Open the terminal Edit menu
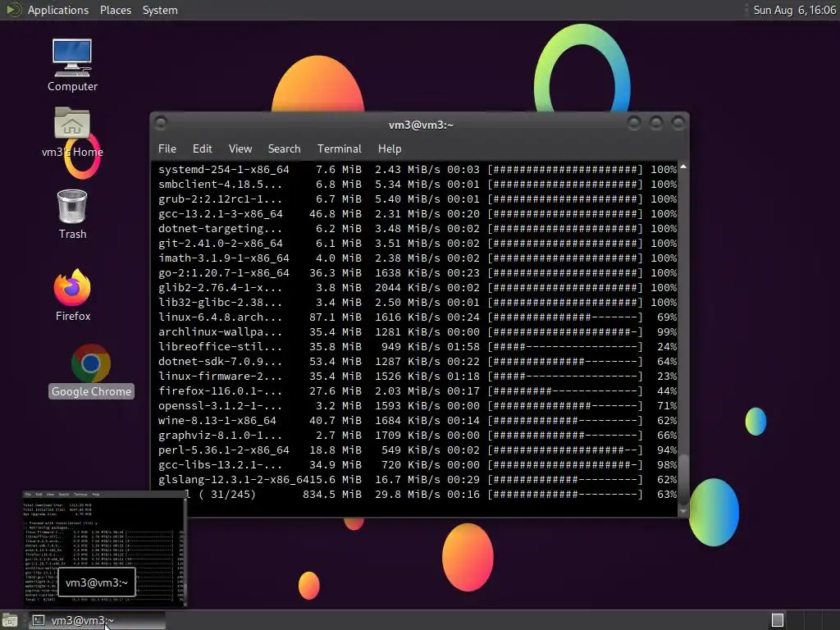Image resolution: width=840 pixels, height=630 pixels. point(202,148)
